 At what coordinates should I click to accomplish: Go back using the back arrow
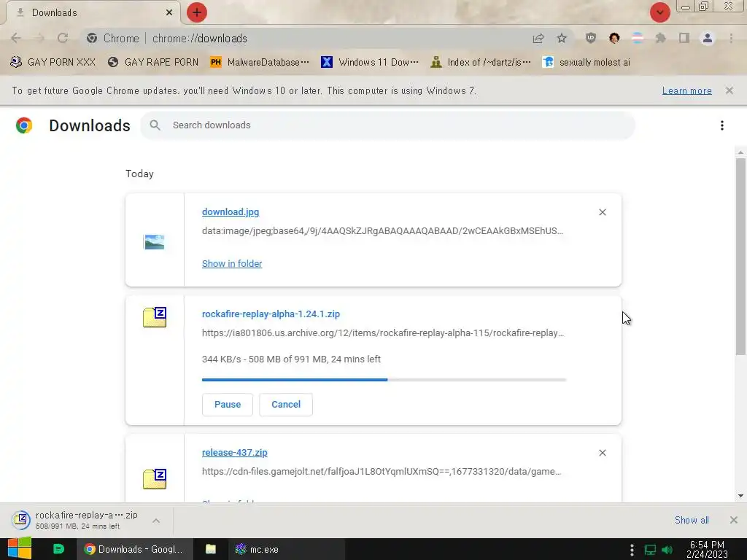[16, 38]
